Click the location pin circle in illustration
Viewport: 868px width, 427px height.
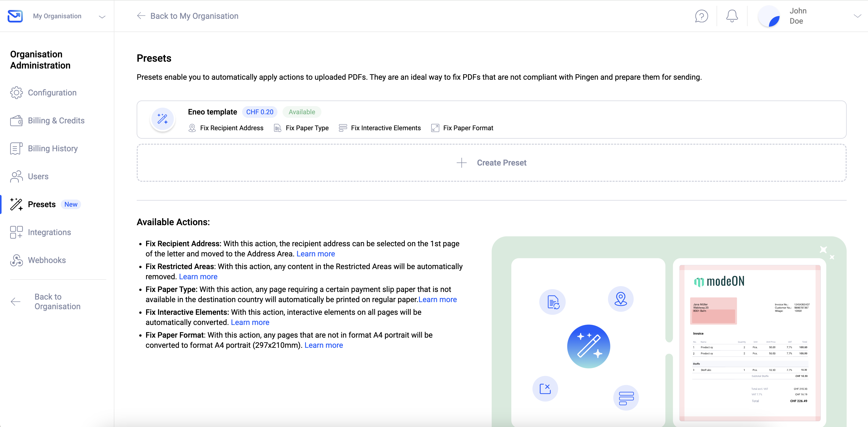coord(621,299)
